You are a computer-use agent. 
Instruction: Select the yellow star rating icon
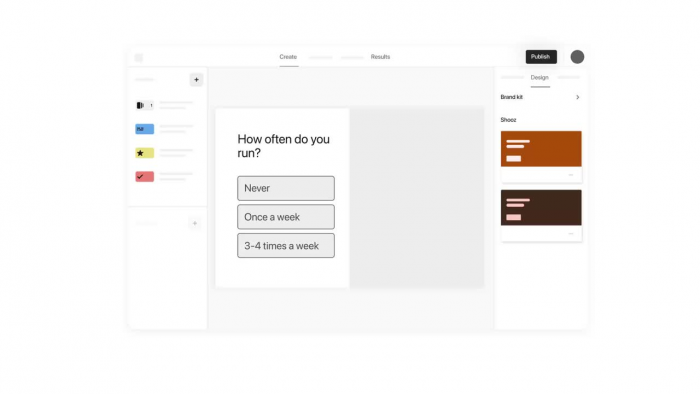coord(145,153)
